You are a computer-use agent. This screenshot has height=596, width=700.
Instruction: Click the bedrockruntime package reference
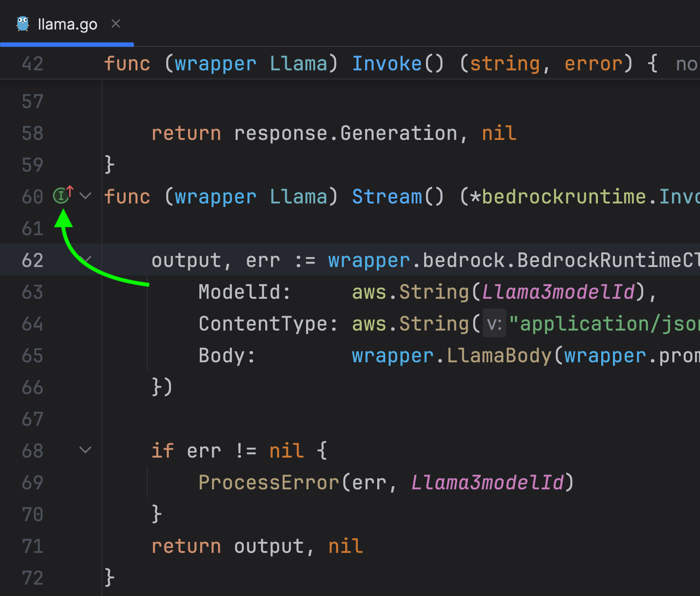[564, 197]
